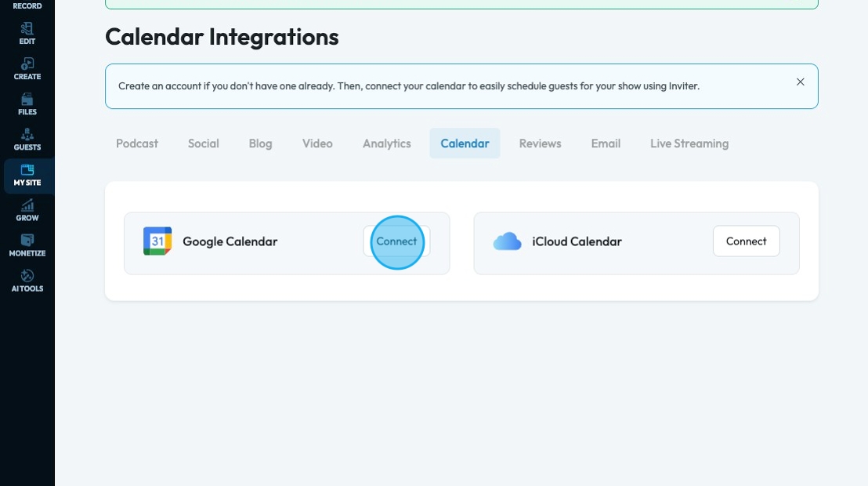The height and width of the screenshot is (486, 868).
Task: Open the Files section in sidebar
Action: click(x=27, y=105)
